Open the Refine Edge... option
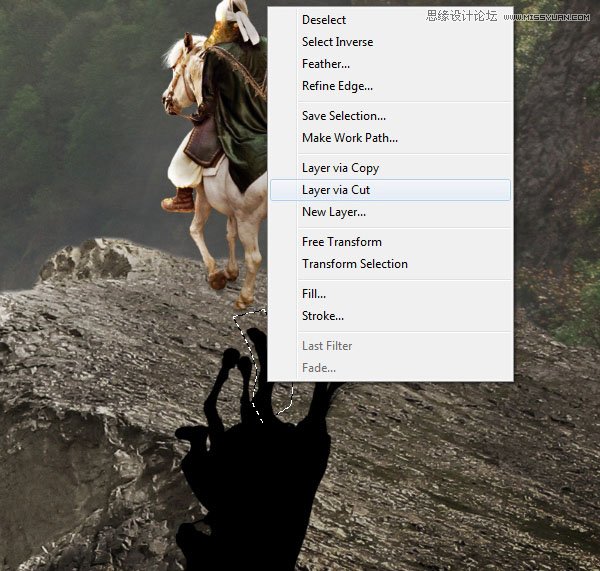Viewport: 600px width, 571px height. pos(390,86)
